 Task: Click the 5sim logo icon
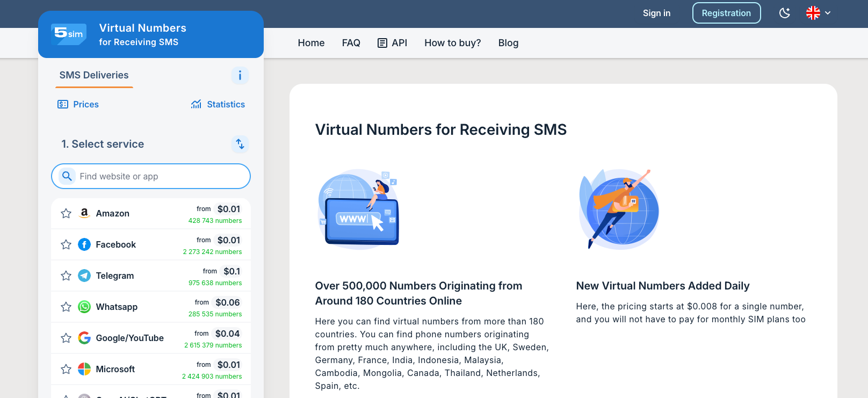tap(69, 34)
